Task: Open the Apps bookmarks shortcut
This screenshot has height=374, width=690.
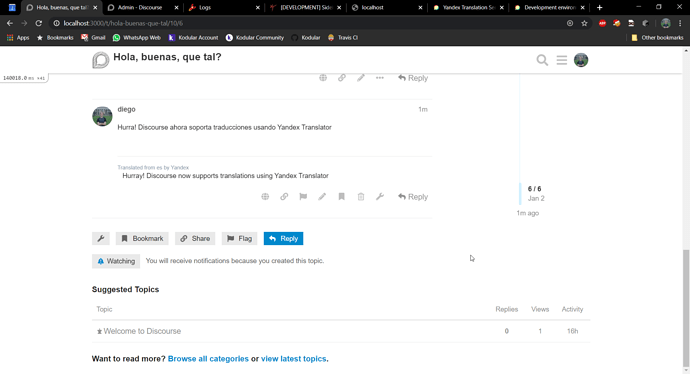Action: click(x=18, y=38)
